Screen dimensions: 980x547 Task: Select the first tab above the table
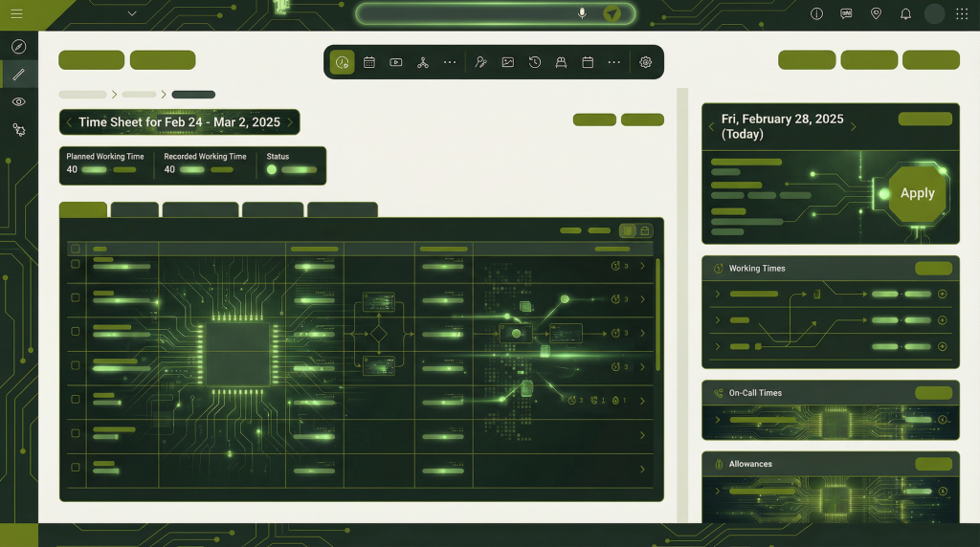pyautogui.click(x=83, y=210)
